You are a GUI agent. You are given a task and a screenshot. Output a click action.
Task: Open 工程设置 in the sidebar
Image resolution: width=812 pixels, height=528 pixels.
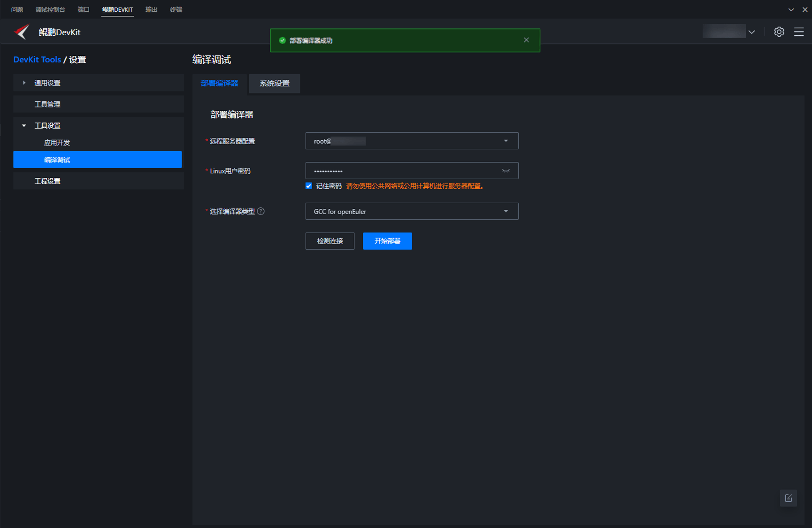coord(98,181)
